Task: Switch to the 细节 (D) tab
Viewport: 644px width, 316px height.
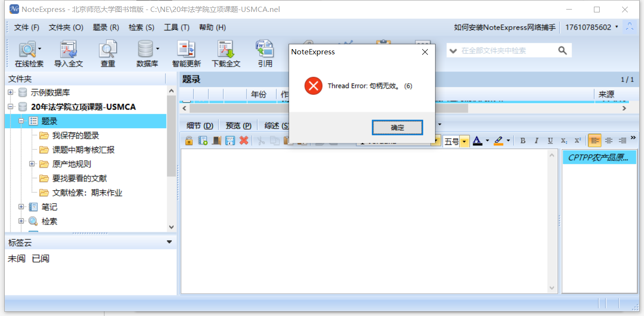Action: 200,126
